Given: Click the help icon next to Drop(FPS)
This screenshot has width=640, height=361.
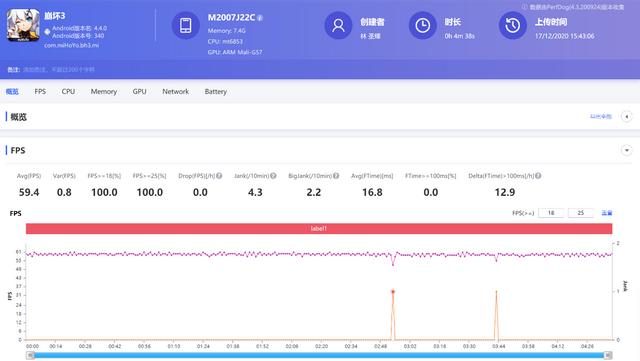Looking at the screenshot, I should click(219, 176).
